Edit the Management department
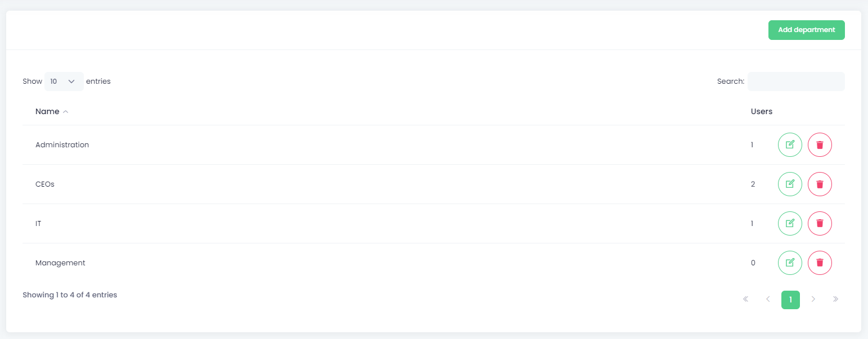The image size is (868, 339). click(790, 263)
